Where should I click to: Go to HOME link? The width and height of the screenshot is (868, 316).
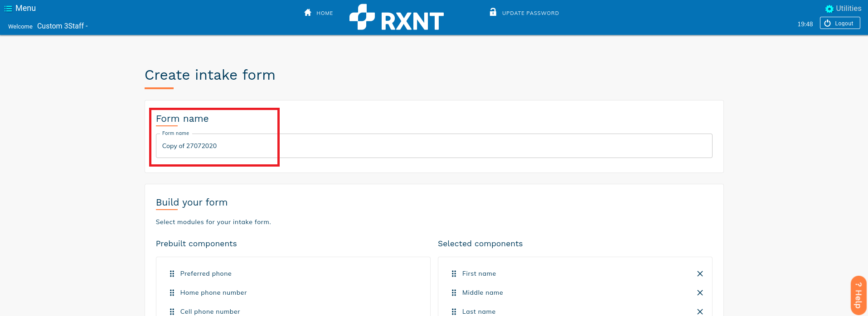coord(325,13)
